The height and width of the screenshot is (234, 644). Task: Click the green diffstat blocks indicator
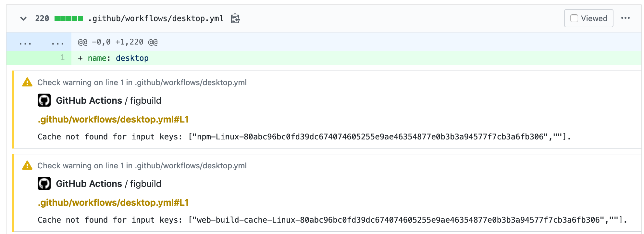(x=68, y=19)
